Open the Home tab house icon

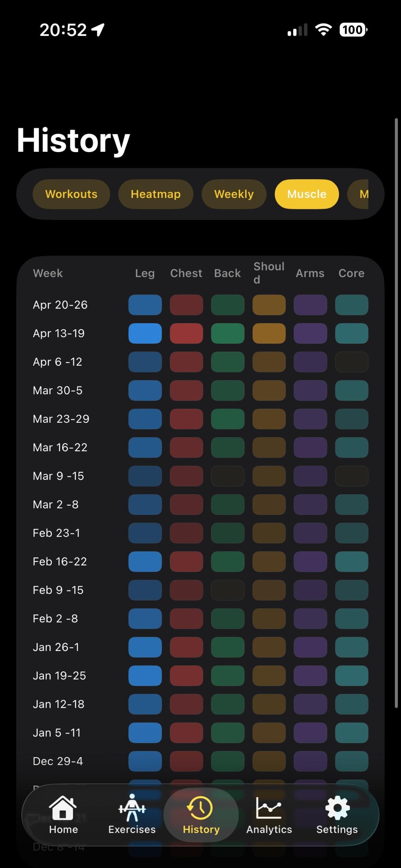click(63, 808)
